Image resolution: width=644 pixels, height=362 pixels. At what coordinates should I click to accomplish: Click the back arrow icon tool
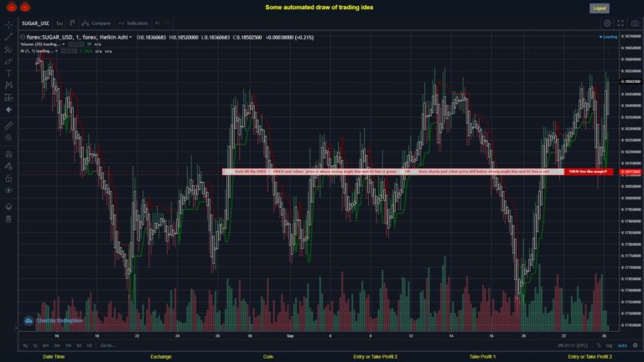(x=8, y=110)
